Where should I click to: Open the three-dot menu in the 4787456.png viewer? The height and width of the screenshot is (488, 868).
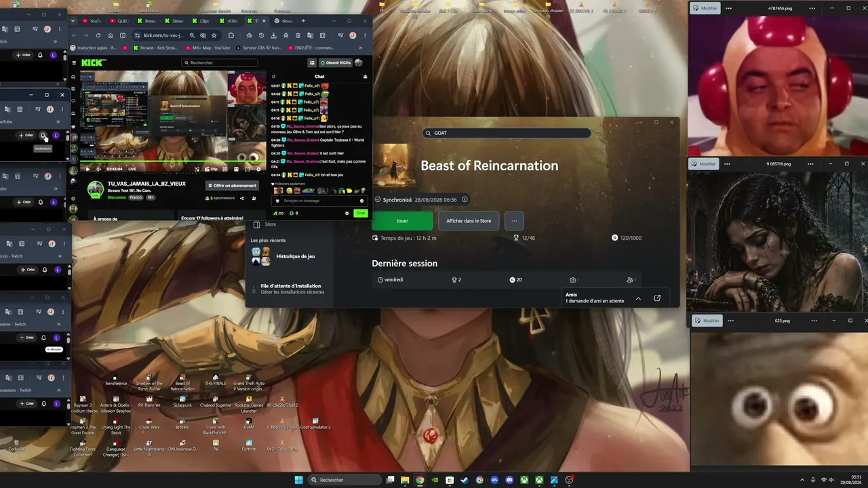729,8
